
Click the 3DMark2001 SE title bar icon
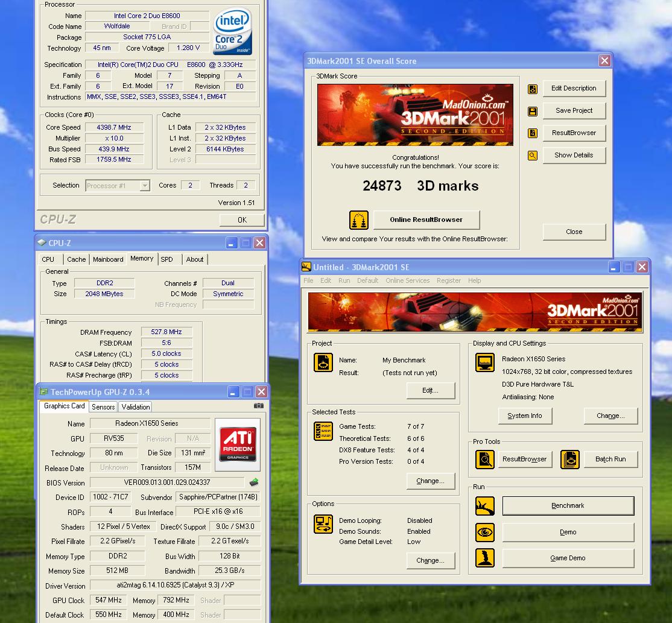306,267
